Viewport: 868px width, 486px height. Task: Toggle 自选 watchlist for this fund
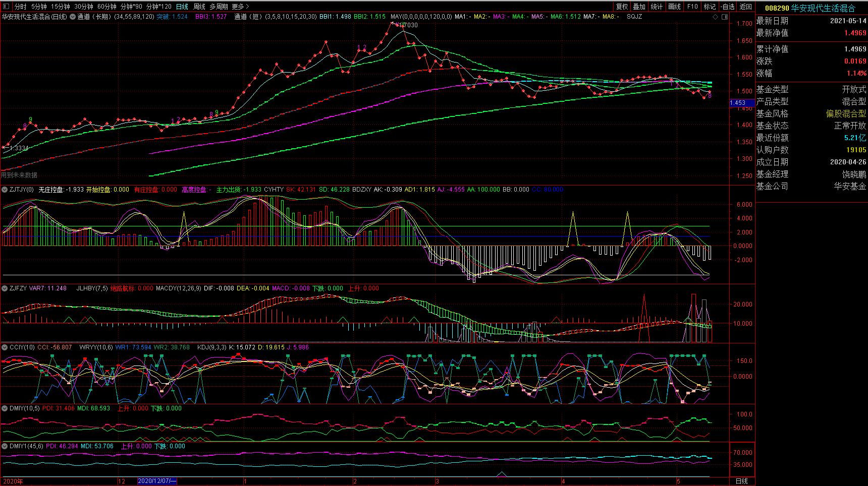[x=727, y=7]
